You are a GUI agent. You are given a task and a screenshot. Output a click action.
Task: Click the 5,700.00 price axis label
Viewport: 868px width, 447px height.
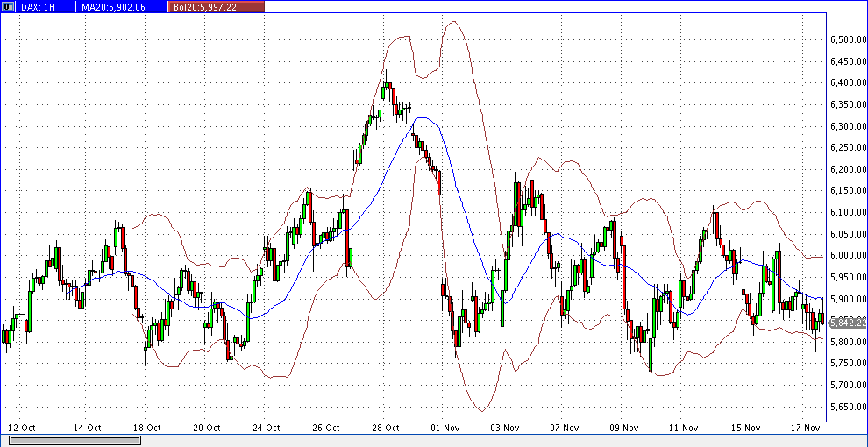coord(848,385)
